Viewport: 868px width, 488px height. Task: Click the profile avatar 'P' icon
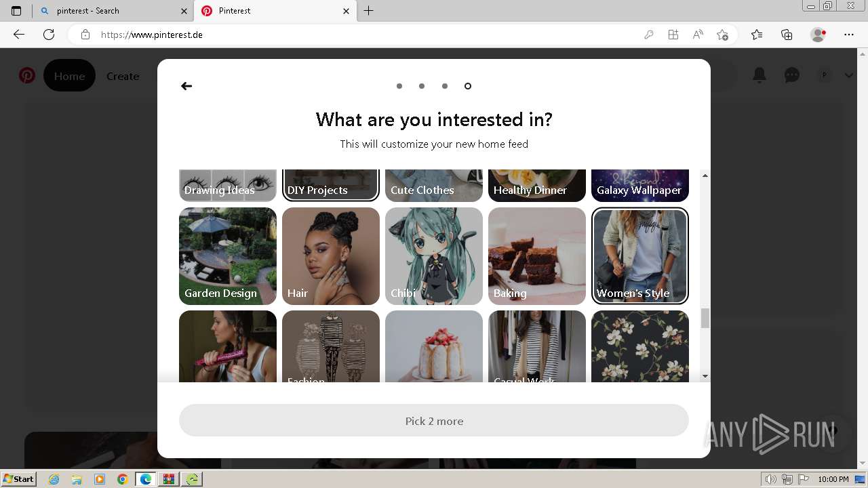point(825,75)
